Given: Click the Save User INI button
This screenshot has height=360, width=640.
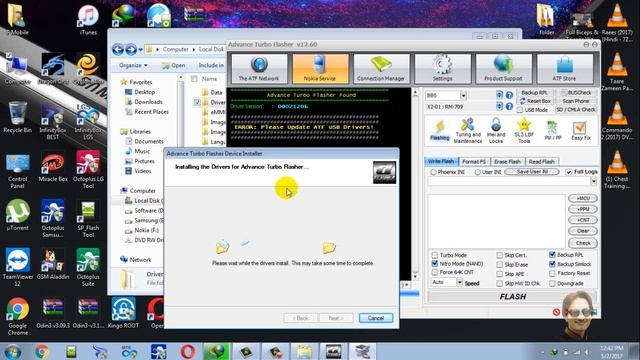Looking at the screenshot, I should tap(532, 172).
